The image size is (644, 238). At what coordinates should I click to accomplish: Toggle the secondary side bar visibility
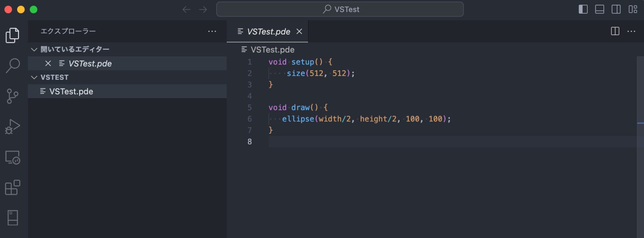[x=616, y=9]
